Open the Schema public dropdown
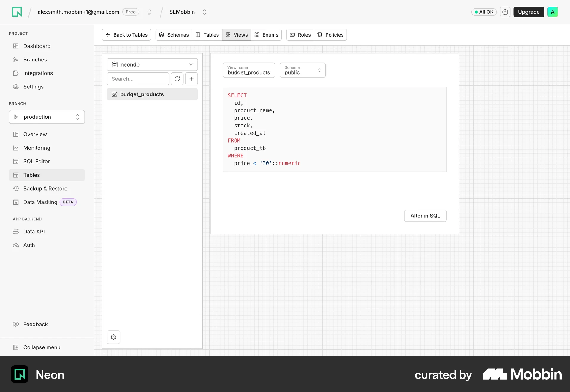Image resolution: width=570 pixels, height=392 pixels. (303, 70)
